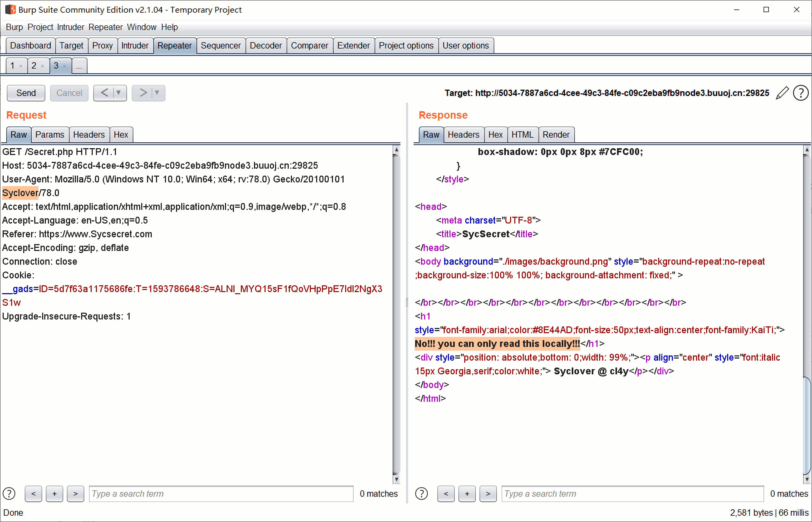Image resolution: width=812 pixels, height=522 pixels.
Task: Expand the back history dropdown arrow
Action: (119, 93)
